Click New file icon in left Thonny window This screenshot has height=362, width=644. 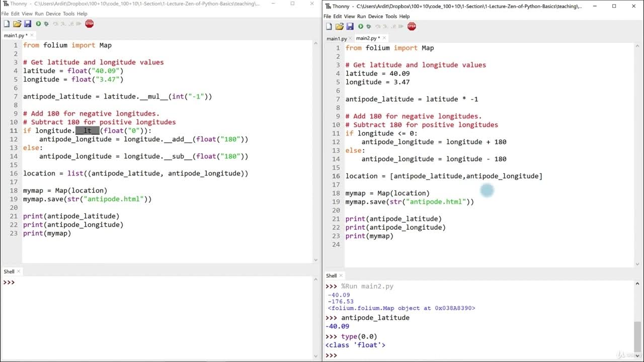[7, 24]
